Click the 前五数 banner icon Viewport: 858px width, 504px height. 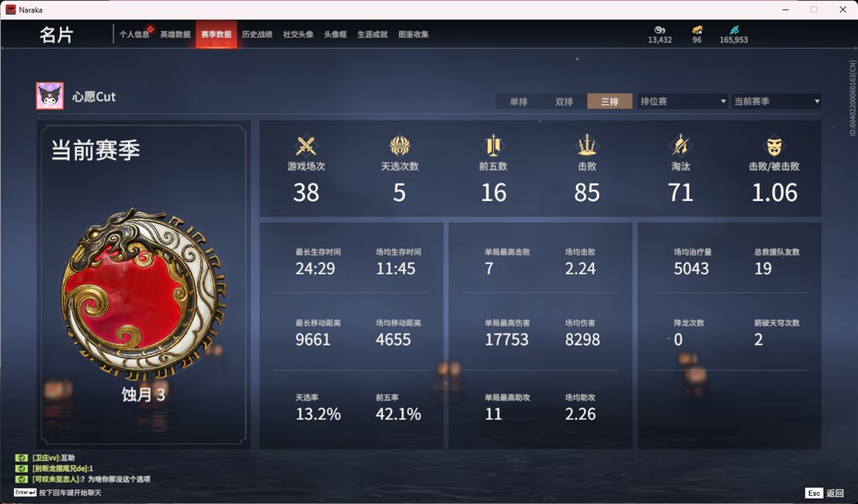coord(493,145)
